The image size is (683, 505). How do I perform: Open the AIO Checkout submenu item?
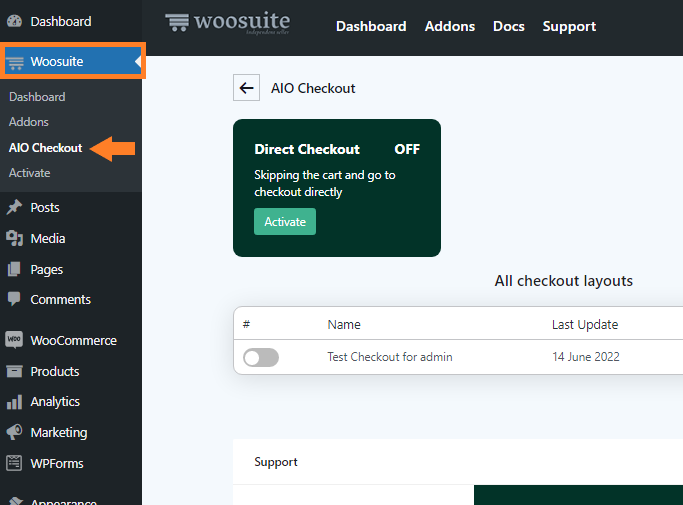point(45,148)
